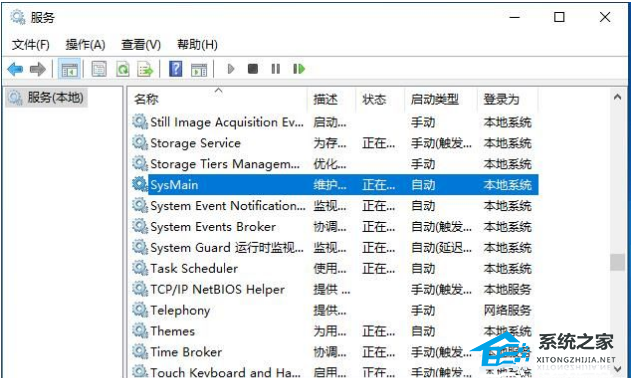Select the Themes service row

pyautogui.click(x=335, y=331)
